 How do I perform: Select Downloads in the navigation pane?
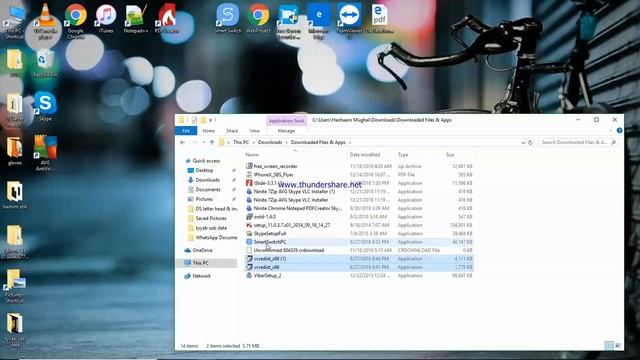point(207,180)
